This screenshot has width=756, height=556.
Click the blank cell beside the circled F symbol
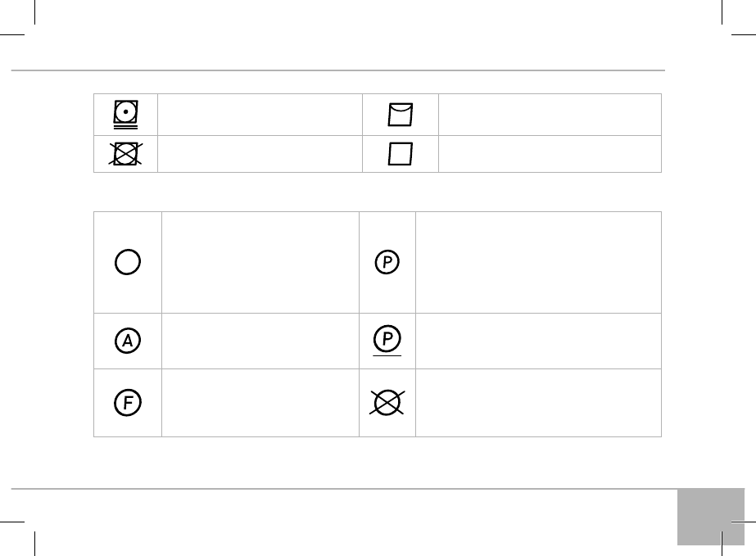[260, 403]
